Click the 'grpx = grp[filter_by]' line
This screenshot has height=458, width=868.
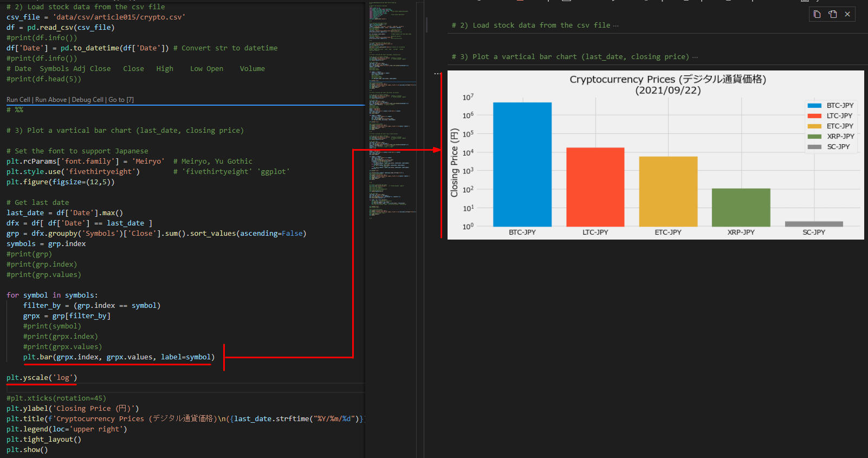(x=67, y=316)
